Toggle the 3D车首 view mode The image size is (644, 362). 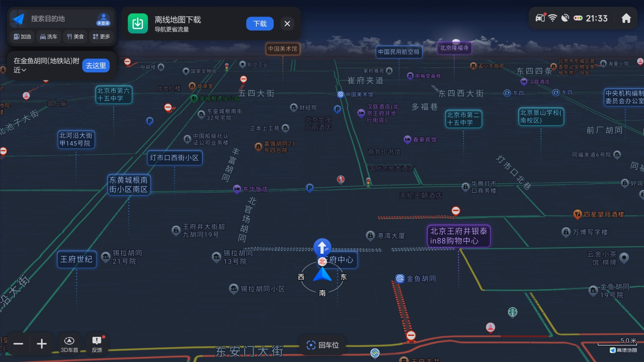(69, 345)
